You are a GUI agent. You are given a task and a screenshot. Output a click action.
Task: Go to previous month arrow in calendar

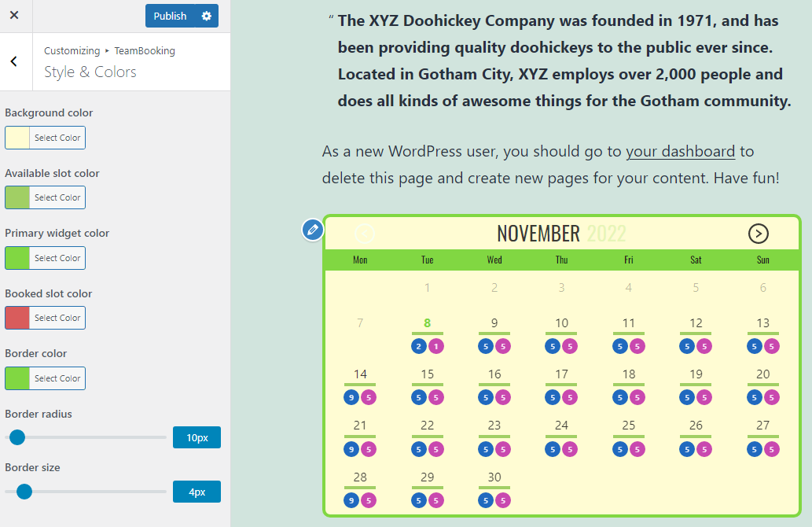[x=365, y=233]
